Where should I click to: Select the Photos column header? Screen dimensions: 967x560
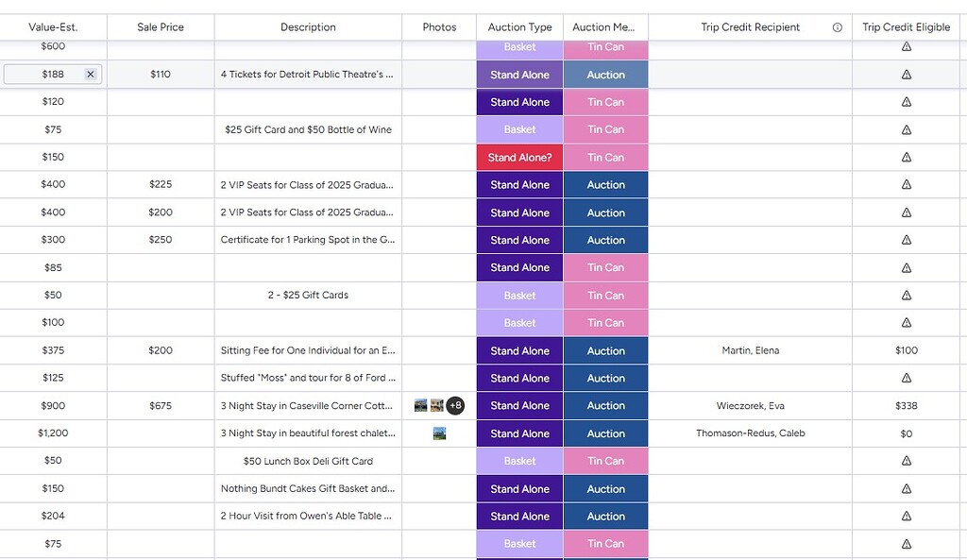[438, 26]
